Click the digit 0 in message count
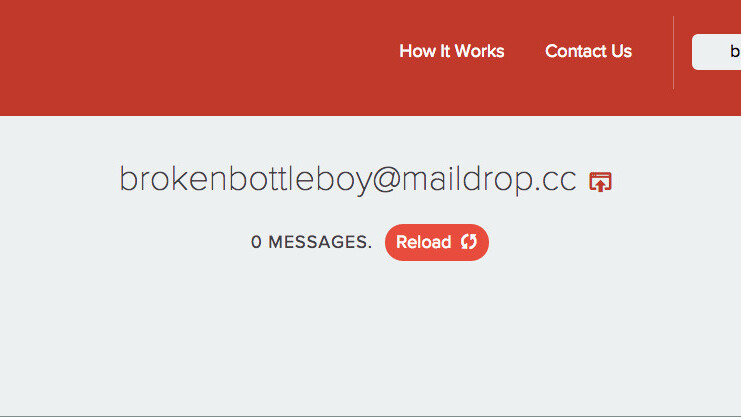The width and height of the screenshot is (741, 417). [256, 242]
